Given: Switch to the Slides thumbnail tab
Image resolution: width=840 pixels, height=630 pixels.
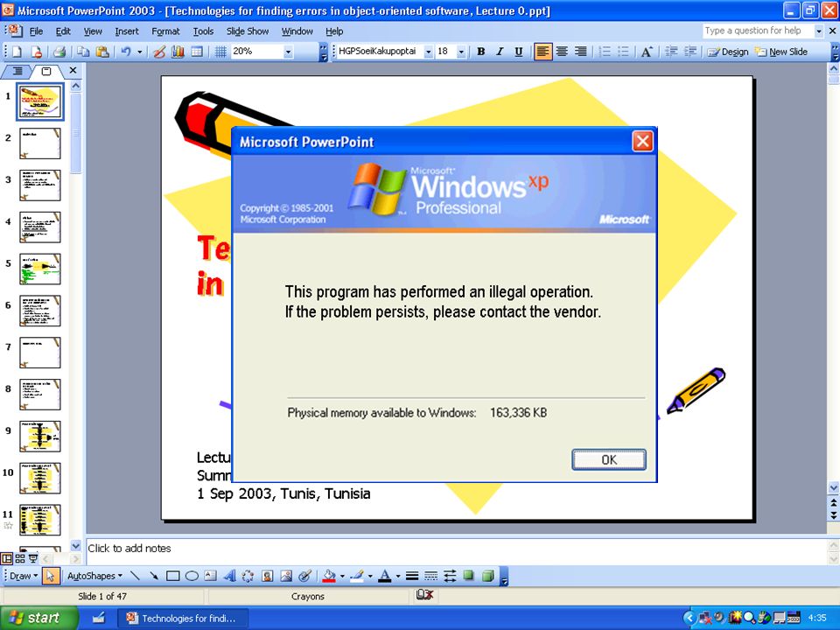Looking at the screenshot, I should click(x=46, y=71).
